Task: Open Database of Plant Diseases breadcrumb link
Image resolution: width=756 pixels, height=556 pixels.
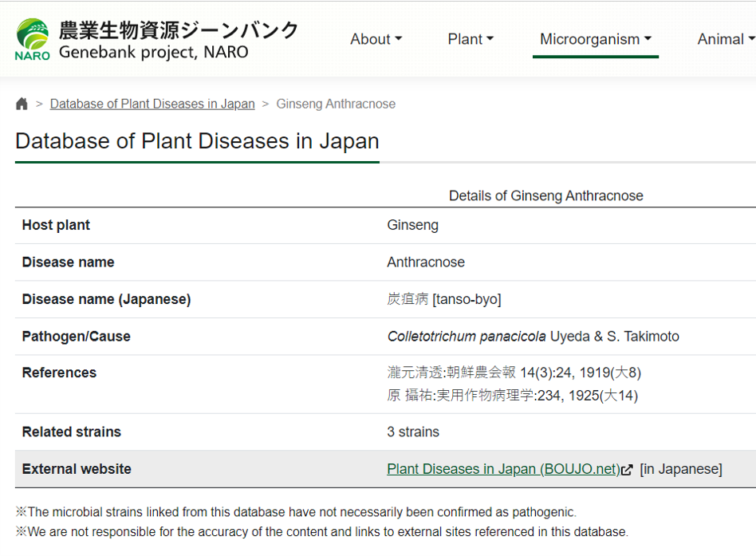Action: click(x=152, y=104)
